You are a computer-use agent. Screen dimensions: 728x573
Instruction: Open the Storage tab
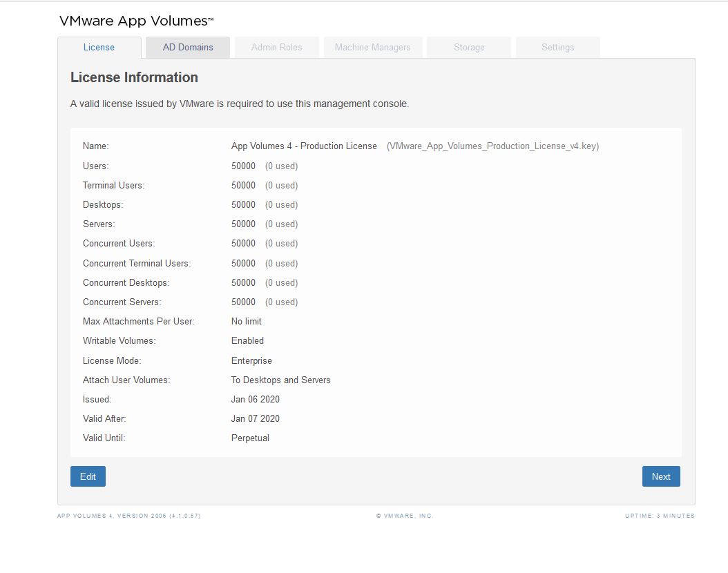click(469, 48)
